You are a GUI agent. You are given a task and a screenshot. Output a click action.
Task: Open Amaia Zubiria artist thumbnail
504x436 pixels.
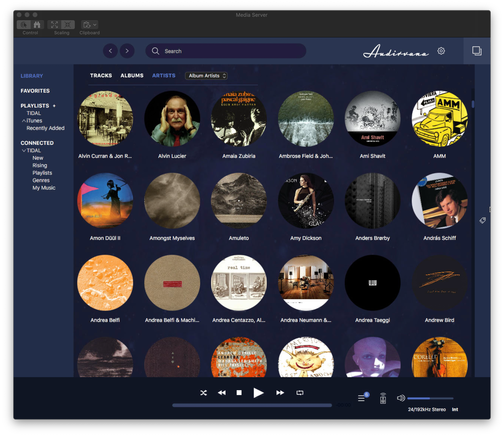click(x=239, y=119)
